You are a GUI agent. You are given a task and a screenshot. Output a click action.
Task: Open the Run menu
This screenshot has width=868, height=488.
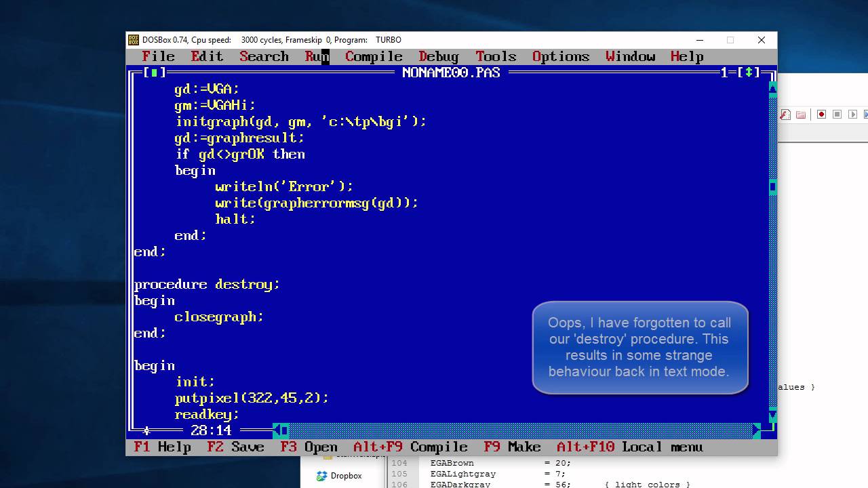click(x=316, y=56)
